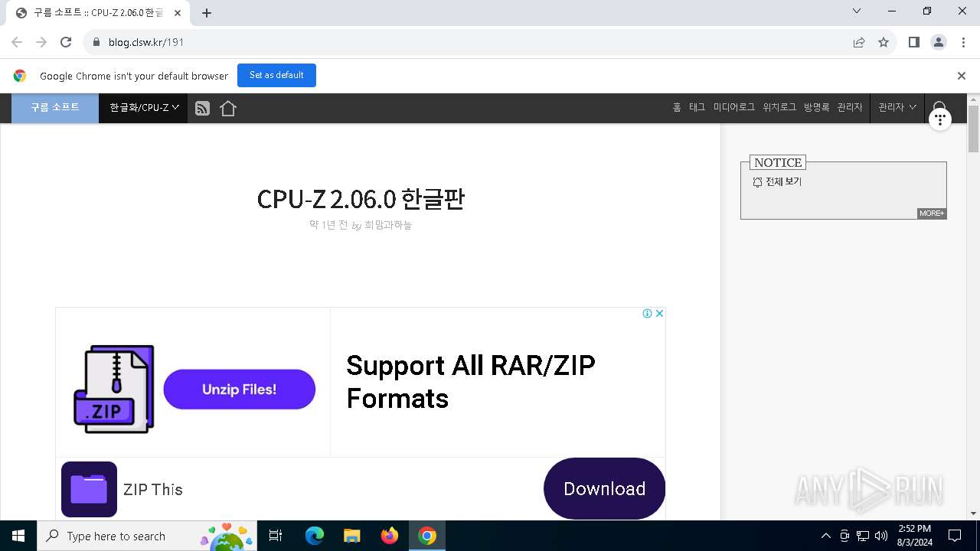
Task: Open the 태그 menu item
Action: [x=697, y=108]
